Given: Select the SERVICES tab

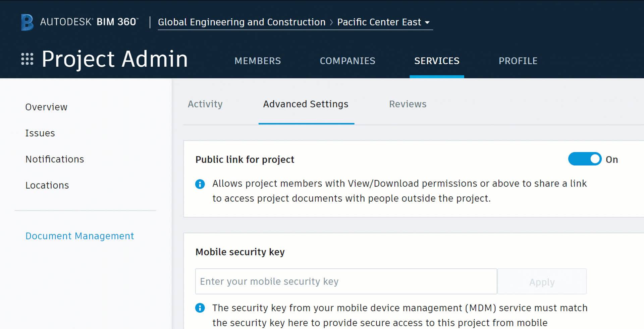Looking at the screenshot, I should [x=437, y=61].
